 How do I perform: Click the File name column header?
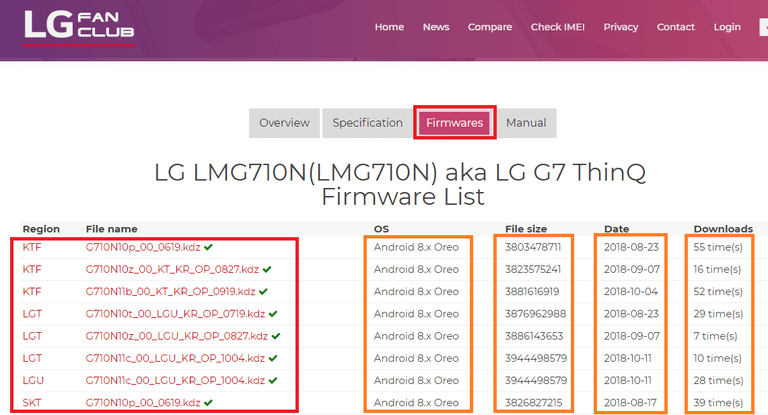[x=112, y=229]
